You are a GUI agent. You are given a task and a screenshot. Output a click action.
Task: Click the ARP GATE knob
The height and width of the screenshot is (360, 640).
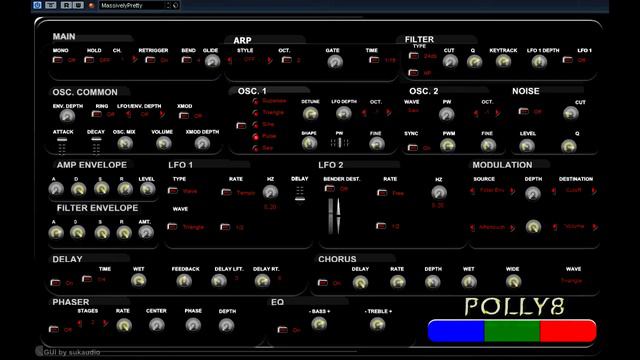click(335, 62)
